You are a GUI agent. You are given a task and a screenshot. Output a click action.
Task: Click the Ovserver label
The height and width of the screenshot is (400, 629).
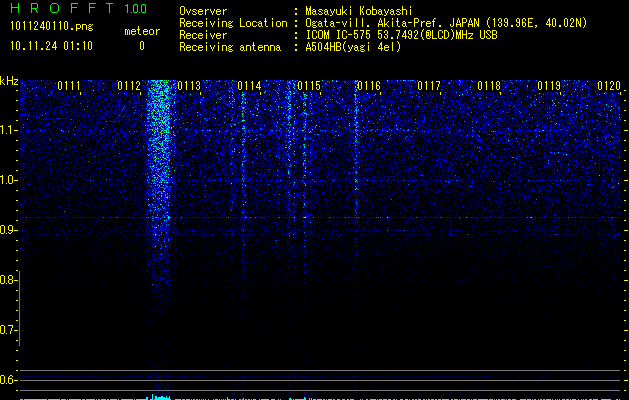203,11
